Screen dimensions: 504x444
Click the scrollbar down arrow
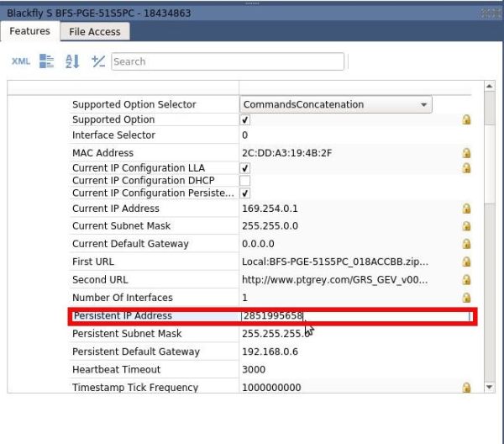tap(489, 387)
